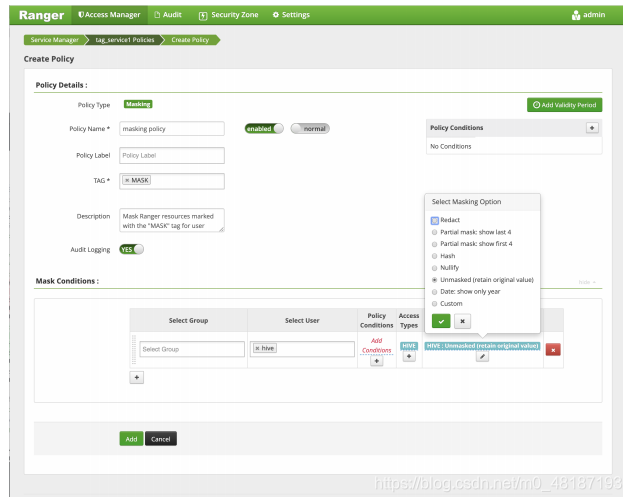Click plus under Add Conditions

click(x=376, y=361)
